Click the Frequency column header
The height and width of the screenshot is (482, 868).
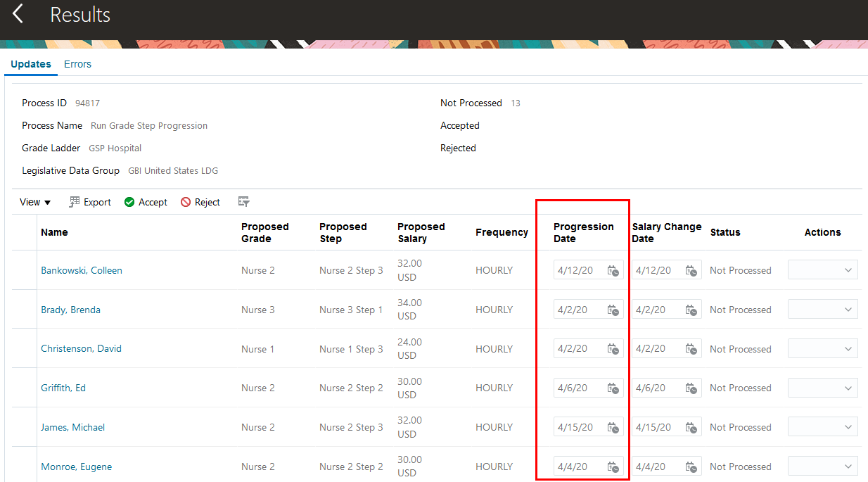click(502, 232)
